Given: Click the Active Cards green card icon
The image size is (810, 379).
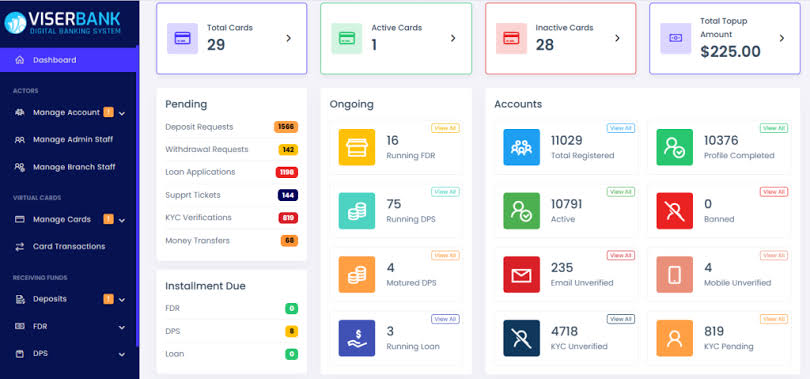Looking at the screenshot, I should coord(347,38).
